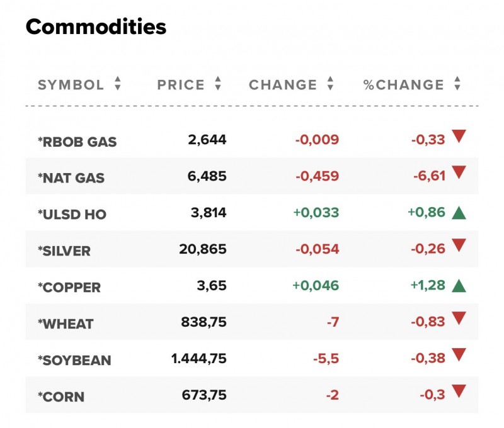Click the red down arrow for SILVER
This screenshot has width=504, height=428.
[x=459, y=245]
